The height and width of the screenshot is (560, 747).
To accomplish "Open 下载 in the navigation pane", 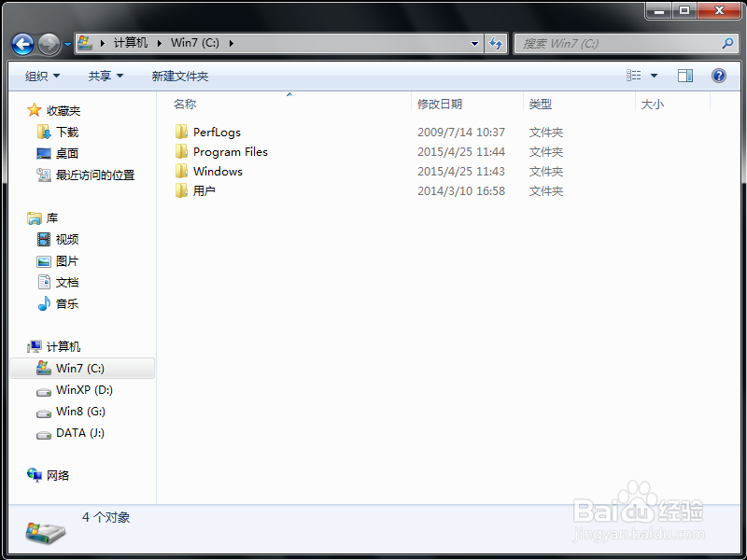I will [x=67, y=132].
